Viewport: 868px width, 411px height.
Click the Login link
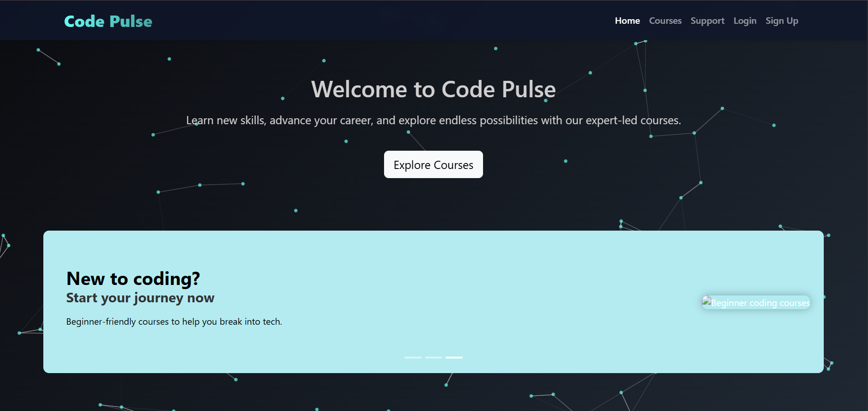click(x=745, y=21)
